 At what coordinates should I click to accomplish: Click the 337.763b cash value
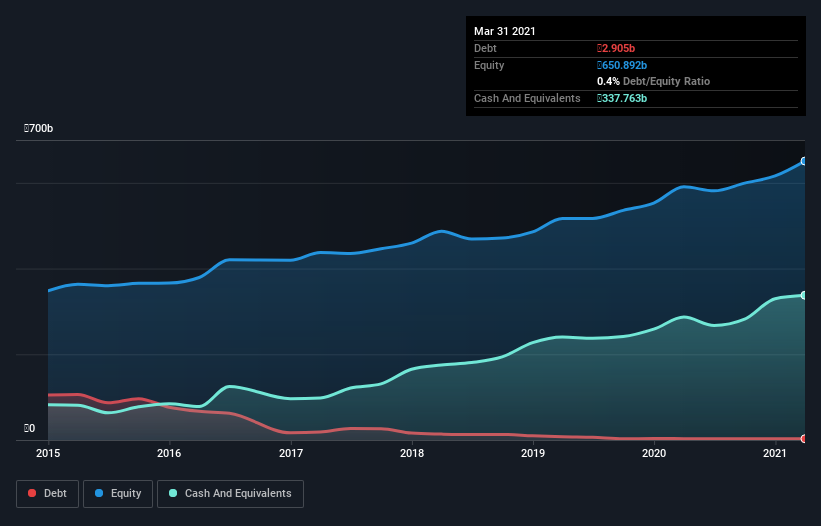tap(622, 98)
